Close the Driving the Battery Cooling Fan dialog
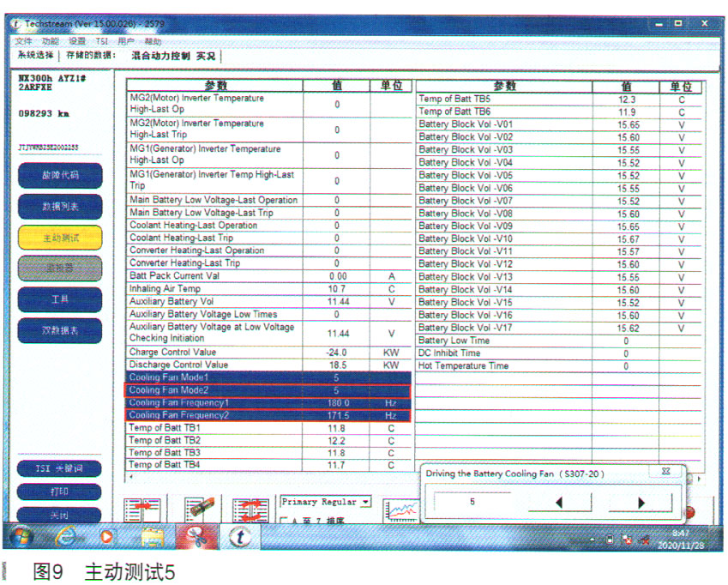 665,471
